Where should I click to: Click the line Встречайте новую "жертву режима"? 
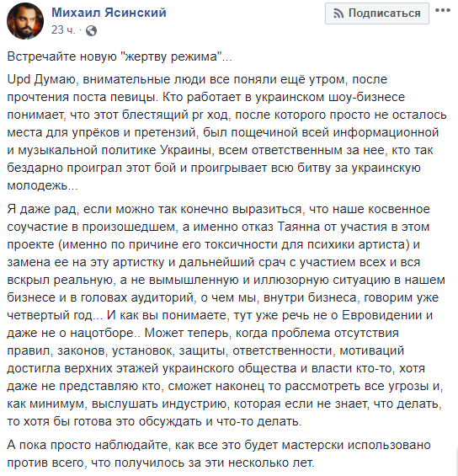tap(120, 56)
